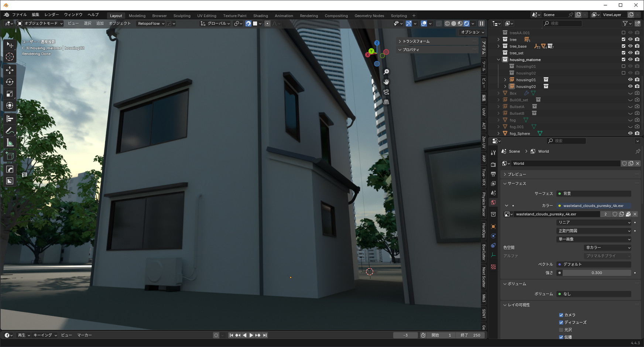Uncheck the カメラ ray visibility checkbox
The image size is (644, 347).
pos(561,315)
